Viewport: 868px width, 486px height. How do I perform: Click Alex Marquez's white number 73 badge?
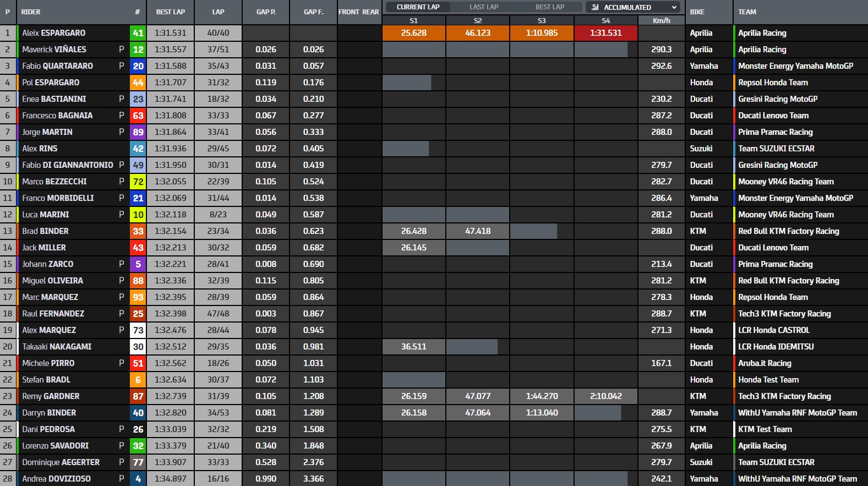138,330
